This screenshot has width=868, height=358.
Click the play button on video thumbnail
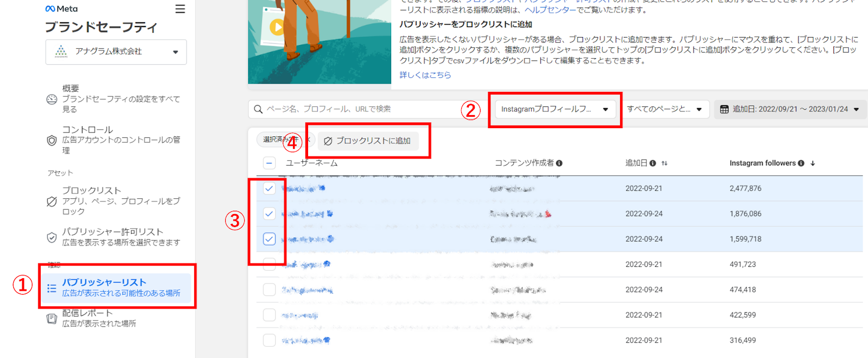pyautogui.click(x=277, y=27)
